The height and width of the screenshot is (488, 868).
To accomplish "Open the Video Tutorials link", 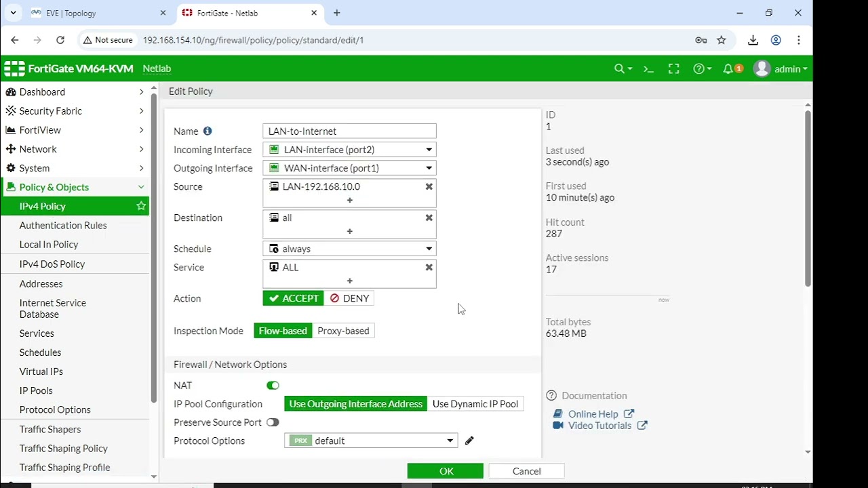I will coord(599,426).
